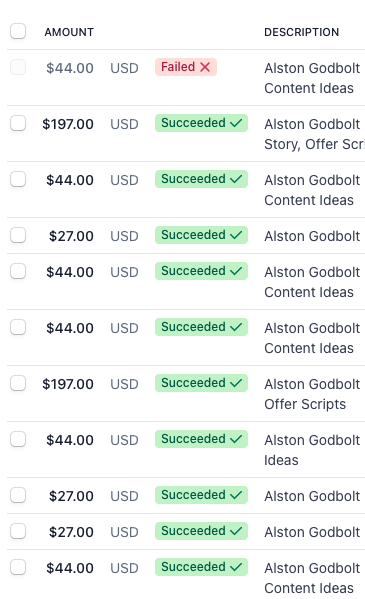
Task: Open the Story, Offer Scripts payment description
Action: [314, 134]
